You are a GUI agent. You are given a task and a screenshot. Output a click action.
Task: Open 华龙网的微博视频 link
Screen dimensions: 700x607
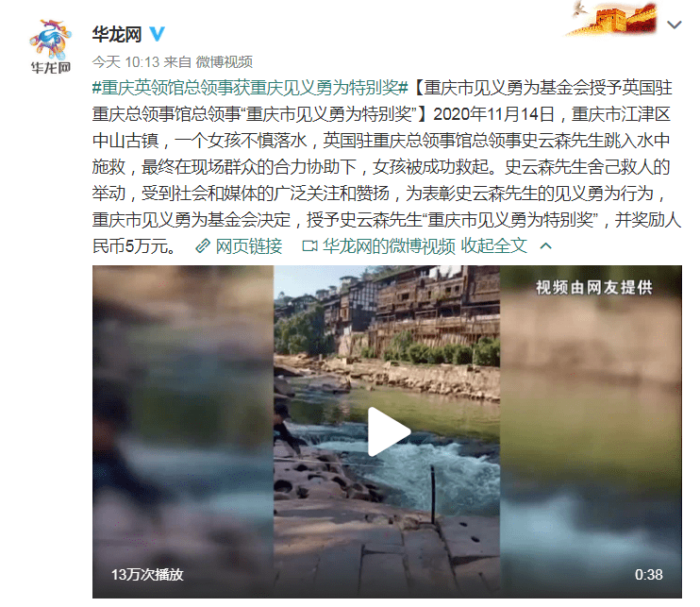pyautogui.click(x=389, y=245)
